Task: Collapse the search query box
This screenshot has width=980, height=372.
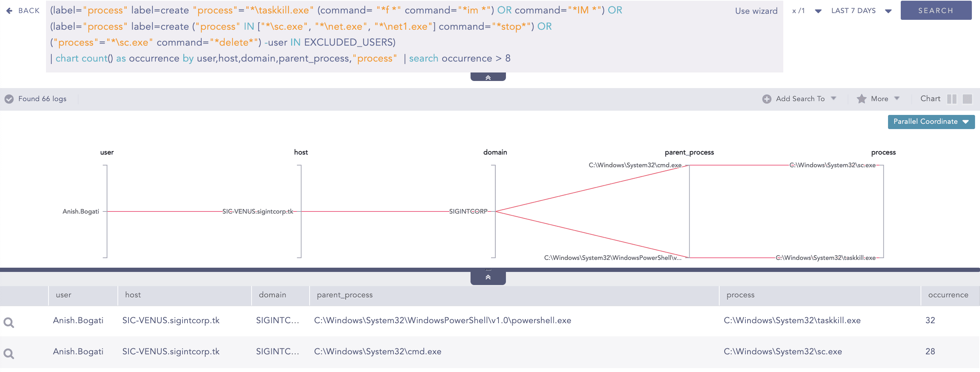Action: 488,77
